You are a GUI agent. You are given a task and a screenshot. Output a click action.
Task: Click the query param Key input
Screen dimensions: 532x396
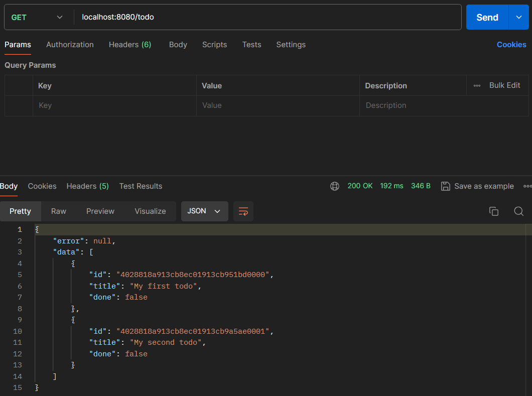point(114,105)
